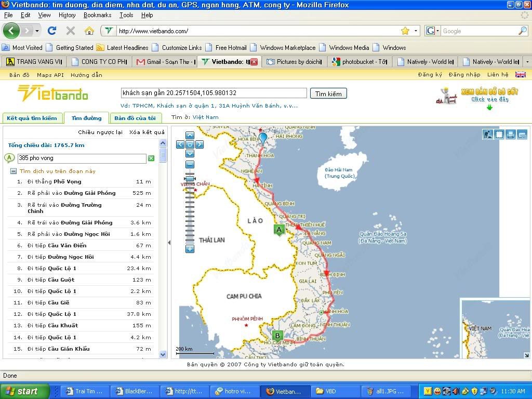Click the road work map tool icon
Image resolution: width=532 pixels, height=399 pixels.
[x=487, y=135]
